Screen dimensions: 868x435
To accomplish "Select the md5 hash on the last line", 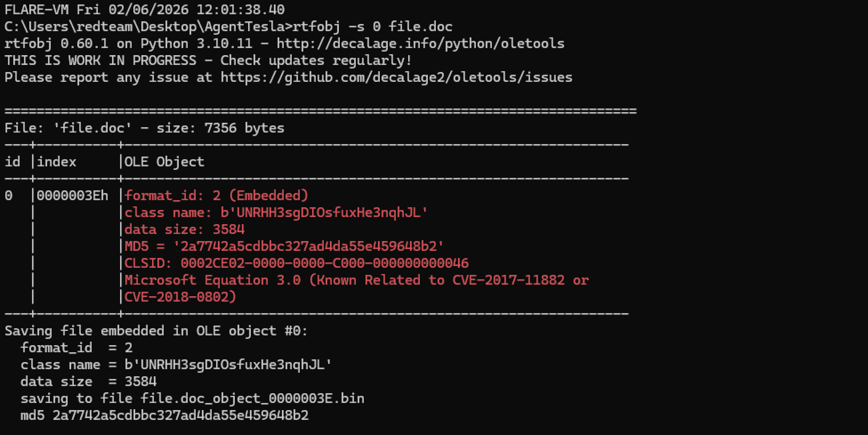I will click(181, 415).
